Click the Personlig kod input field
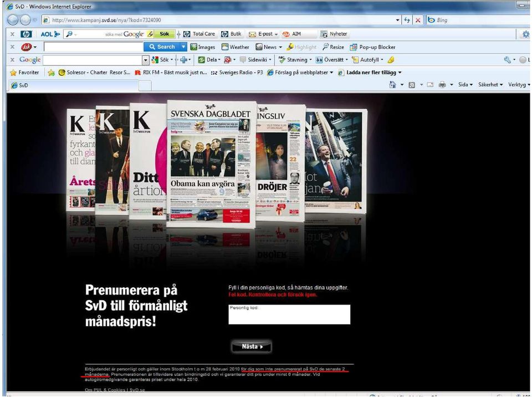532x397 pixels. click(289, 314)
